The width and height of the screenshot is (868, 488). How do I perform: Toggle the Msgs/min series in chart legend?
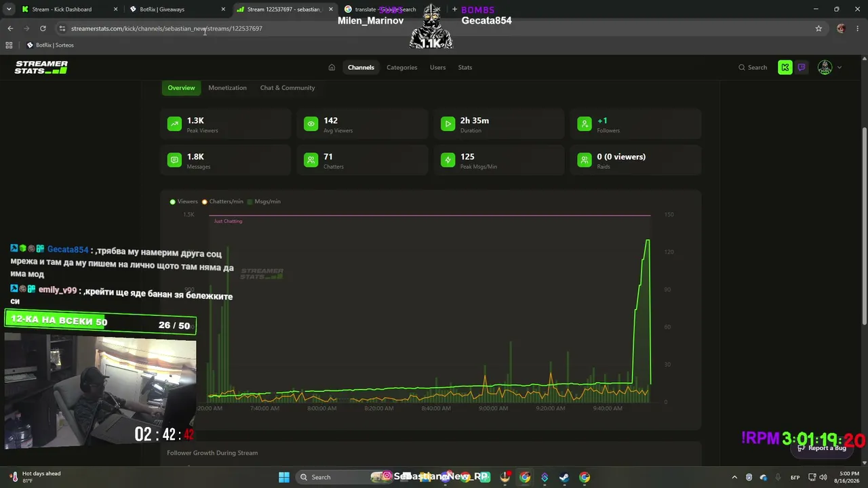(264, 201)
